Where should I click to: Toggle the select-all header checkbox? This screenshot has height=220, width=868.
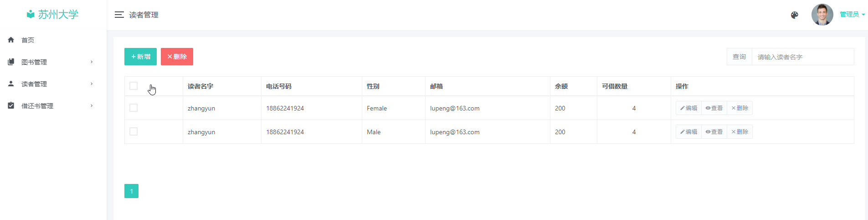coord(134,86)
